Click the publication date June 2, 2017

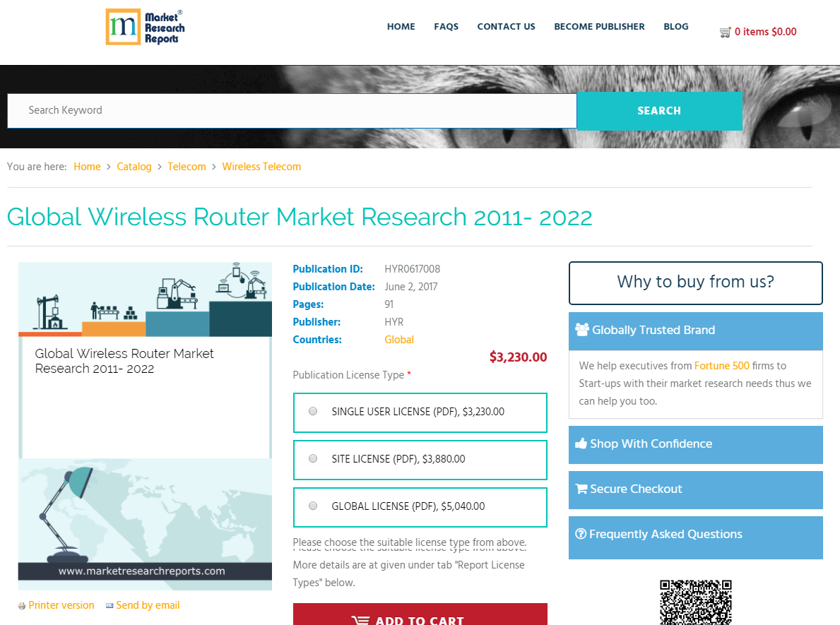[x=411, y=287]
